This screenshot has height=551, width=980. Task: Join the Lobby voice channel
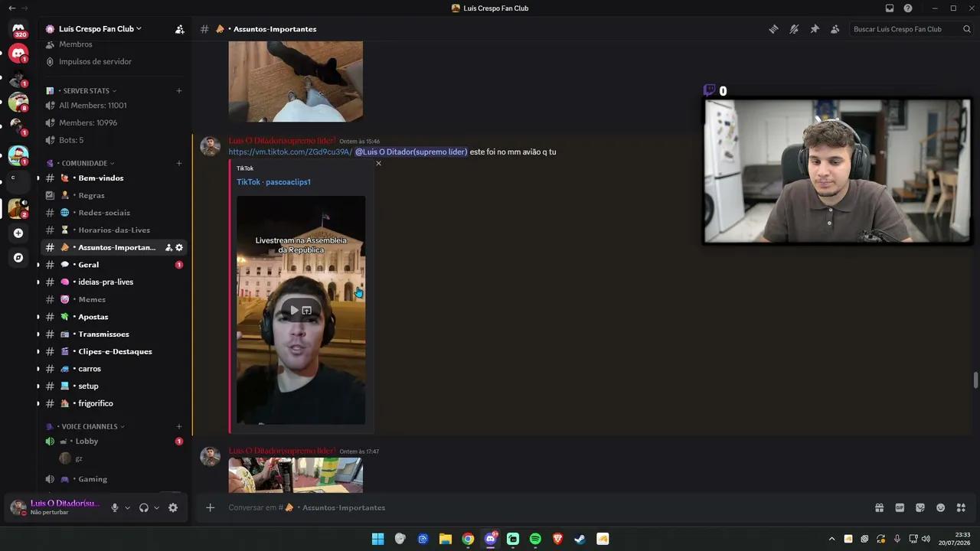coord(113,442)
